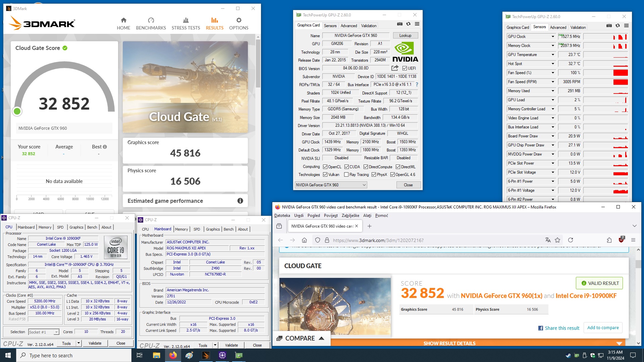
Task: Open Windows Start menu
Action: 8,355
